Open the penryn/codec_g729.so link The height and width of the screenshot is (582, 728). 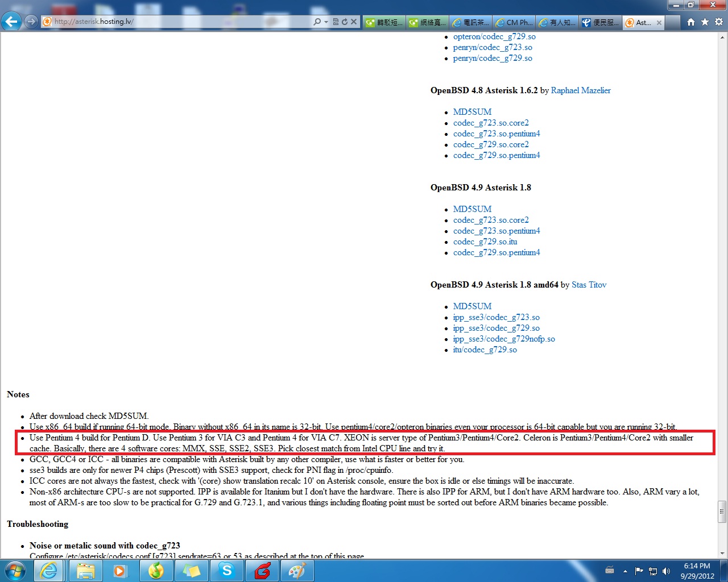click(493, 58)
